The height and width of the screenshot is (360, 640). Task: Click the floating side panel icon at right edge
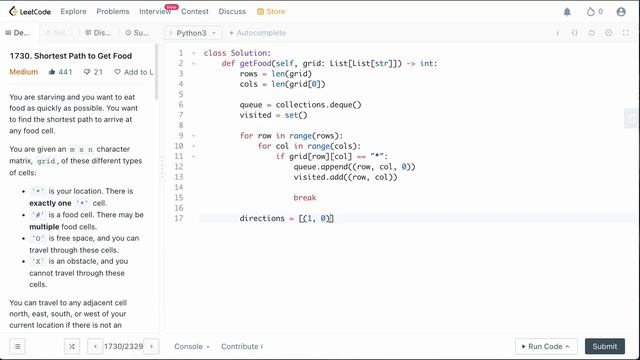click(x=631, y=118)
